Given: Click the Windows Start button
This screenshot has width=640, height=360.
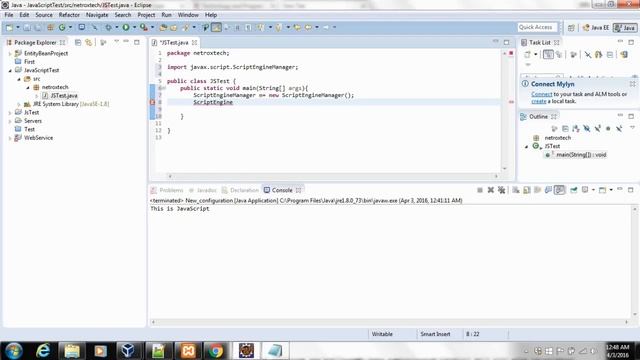Looking at the screenshot, I should pyautogui.click(x=13, y=351).
